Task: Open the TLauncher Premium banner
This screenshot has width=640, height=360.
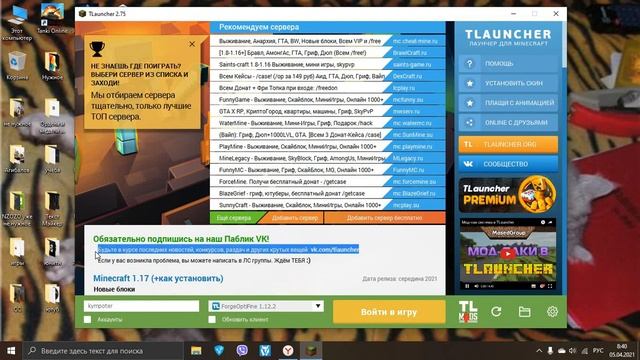Action: [x=508, y=195]
